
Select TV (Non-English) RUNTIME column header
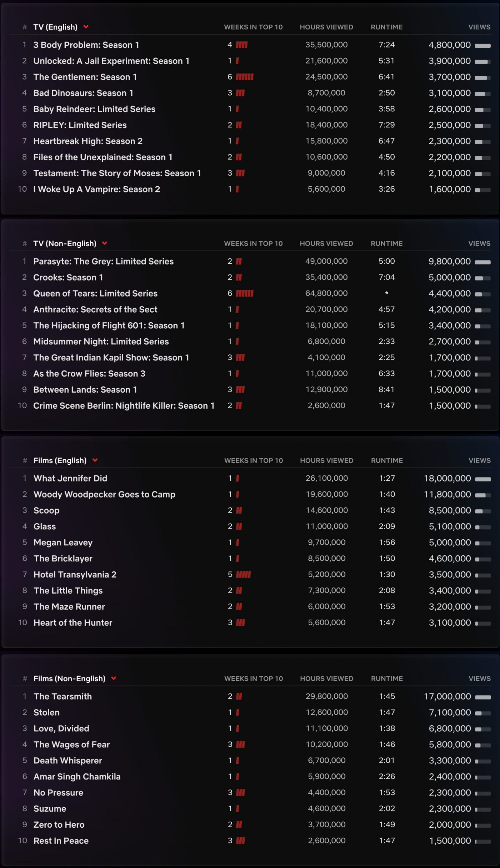coord(386,243)
